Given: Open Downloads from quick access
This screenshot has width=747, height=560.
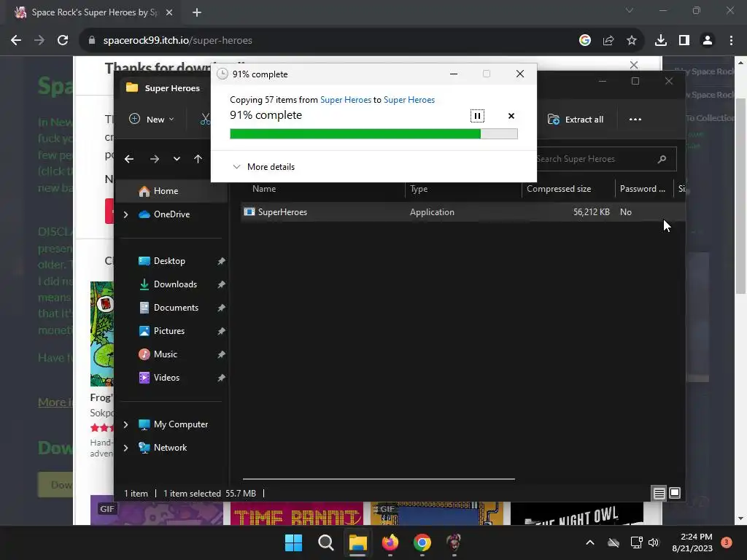Looking at the screenshot, I should [x=175, y=284].
